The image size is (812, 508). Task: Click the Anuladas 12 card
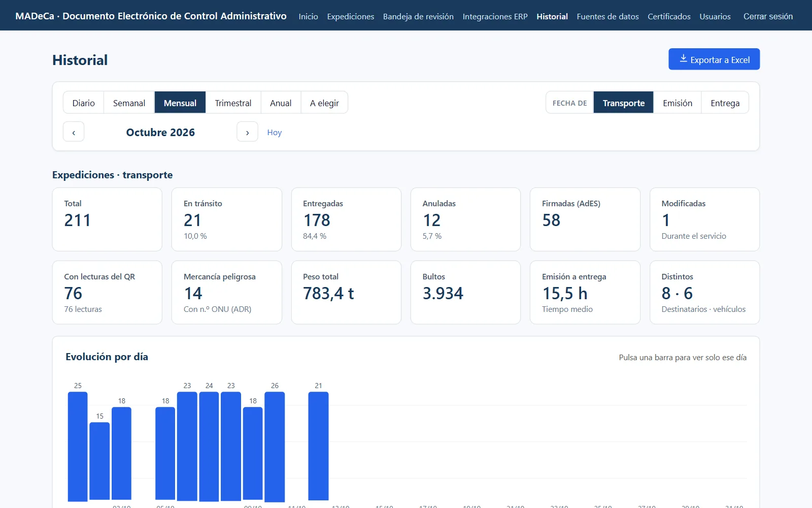[x=465, y=219]
